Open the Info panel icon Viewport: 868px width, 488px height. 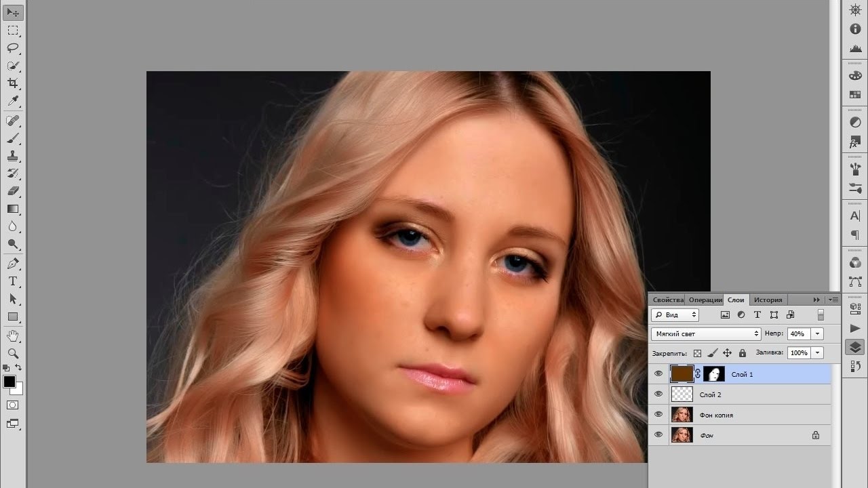(x=855, y=29)
